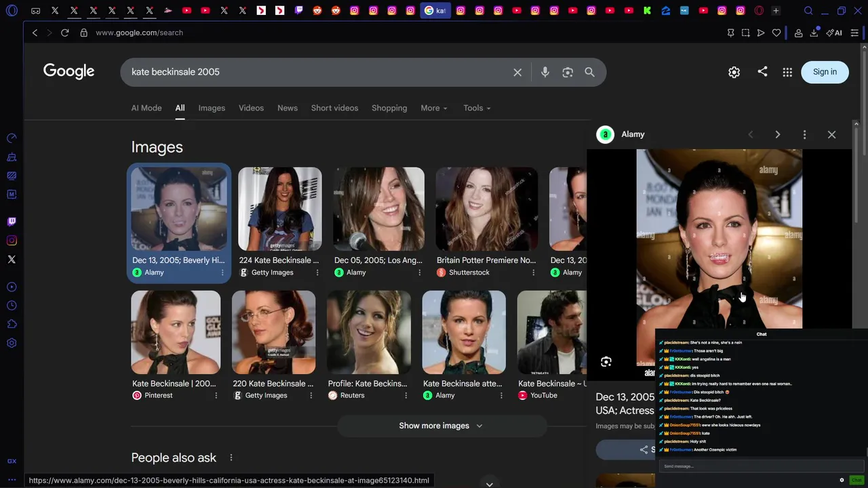Open the Opera main menu
This screenshot has width=868, height=488.
12,11
